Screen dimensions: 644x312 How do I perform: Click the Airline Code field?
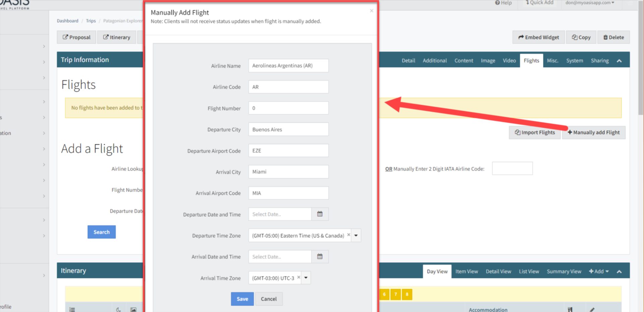coord(288,87)
